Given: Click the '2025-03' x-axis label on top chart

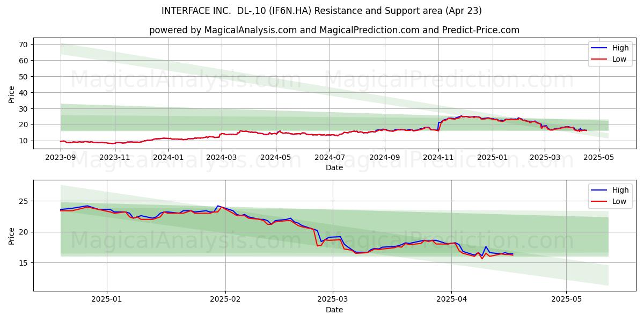Looking at the screenshot, I should point(545,157).
